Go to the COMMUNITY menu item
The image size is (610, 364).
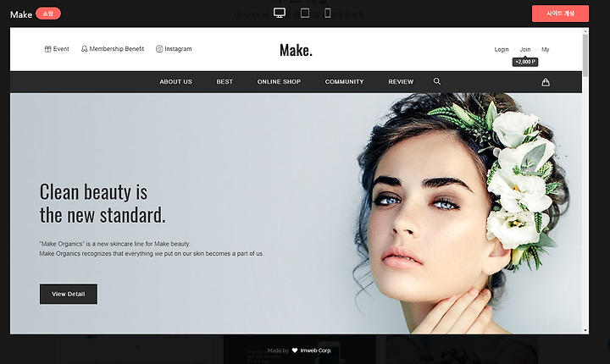click(x=344, y=81)
